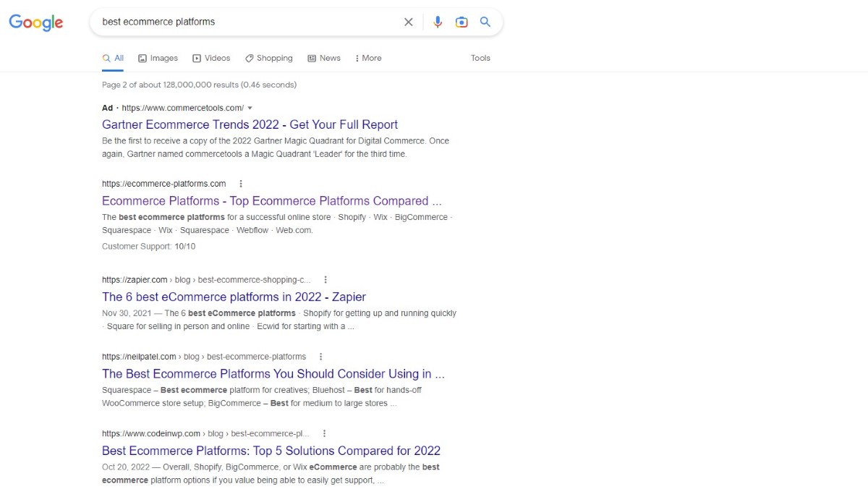Expand the commercetools ad dropdown arrow

click(250, 108)
